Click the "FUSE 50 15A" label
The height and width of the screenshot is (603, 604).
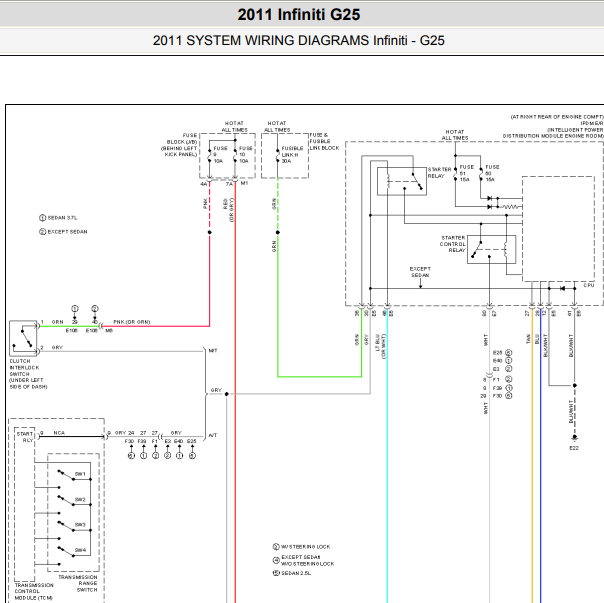coord(492,173)
